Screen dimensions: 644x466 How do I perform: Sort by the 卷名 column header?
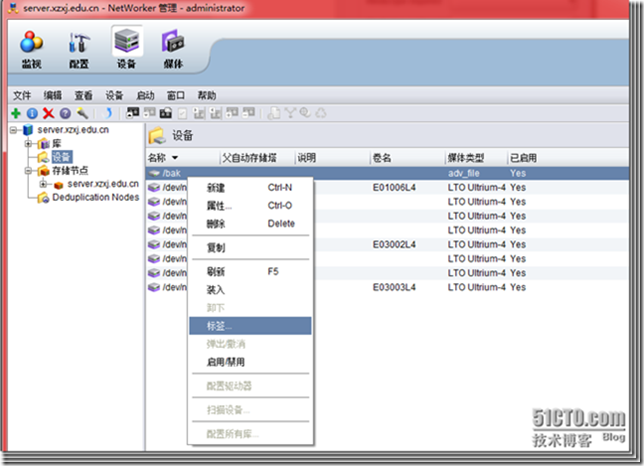(x=407, y=158)
